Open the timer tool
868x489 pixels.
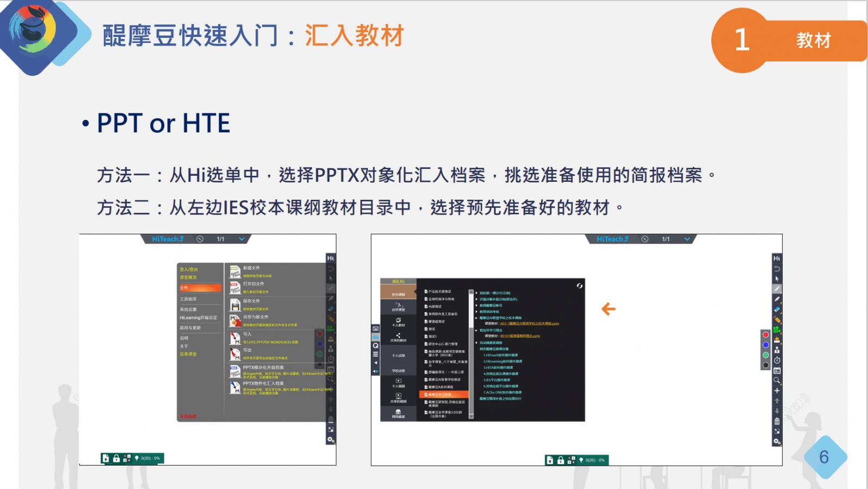pyautogui.click(x=777, y=360)
